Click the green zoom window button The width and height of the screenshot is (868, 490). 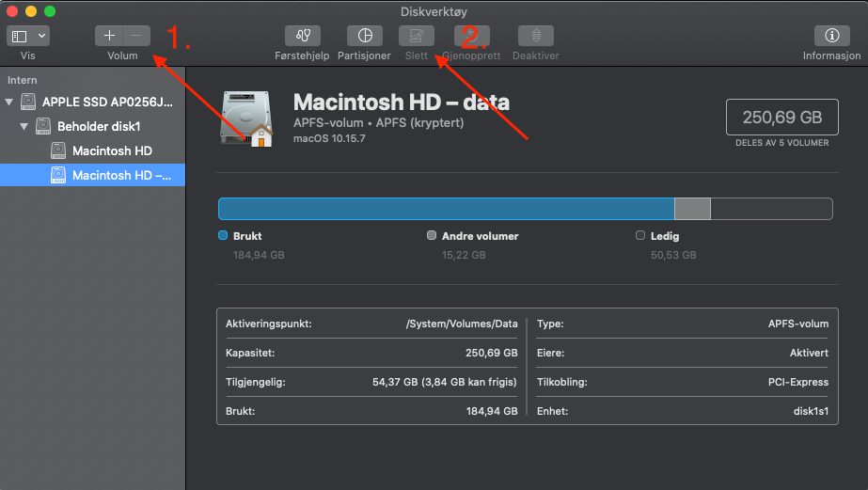pyautogui.click(x=50, y=11)
